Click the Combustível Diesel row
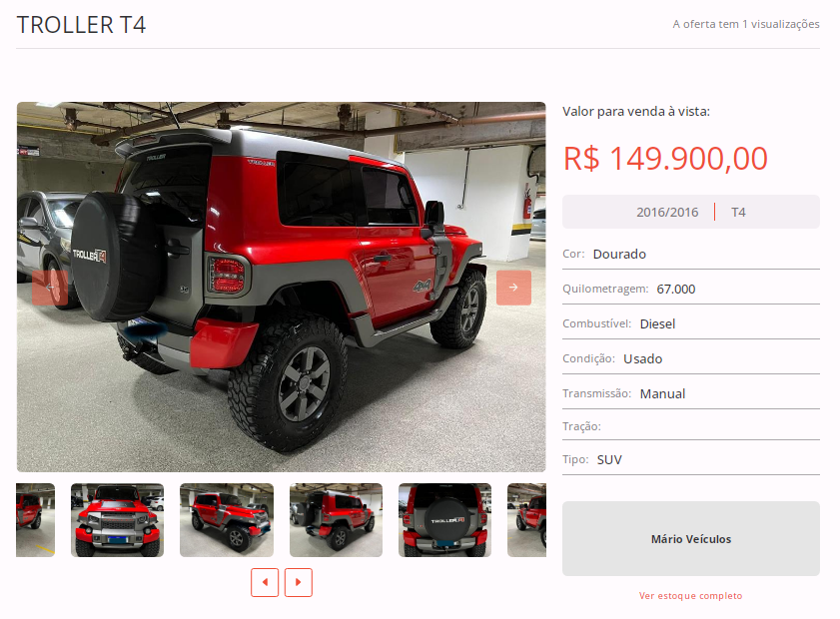The height and width of the screenshot is (619, 840). click(x=690, y=323)
